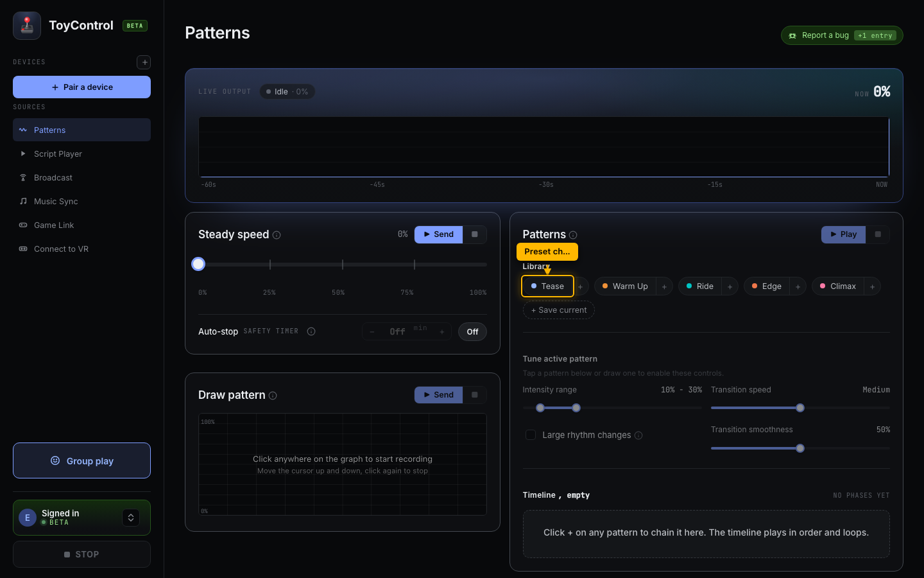Viewport: 924px width, 578px height.
Task: Click the Draw pattern info icon
Action: tap(273, 396)
